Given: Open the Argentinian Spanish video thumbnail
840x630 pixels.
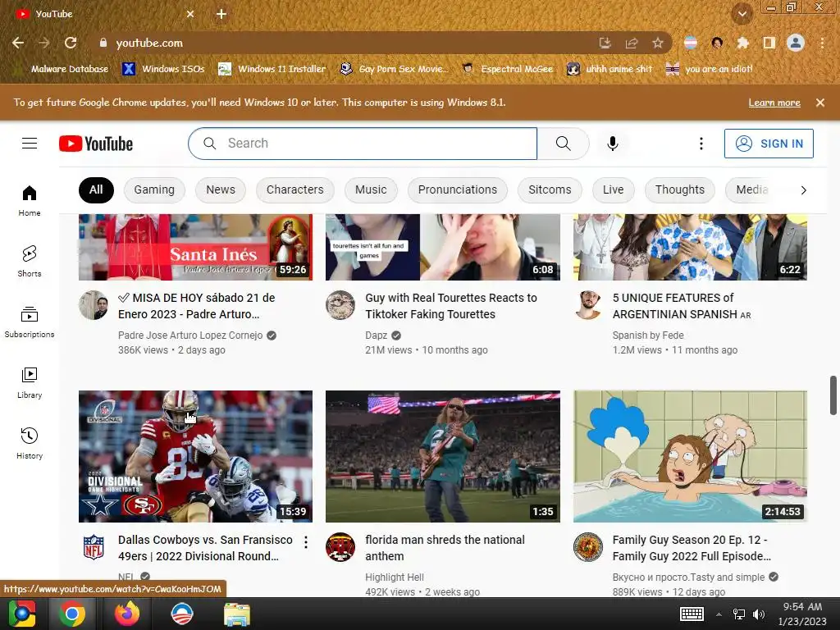Looking at the screenshot, I should [690, 247].
